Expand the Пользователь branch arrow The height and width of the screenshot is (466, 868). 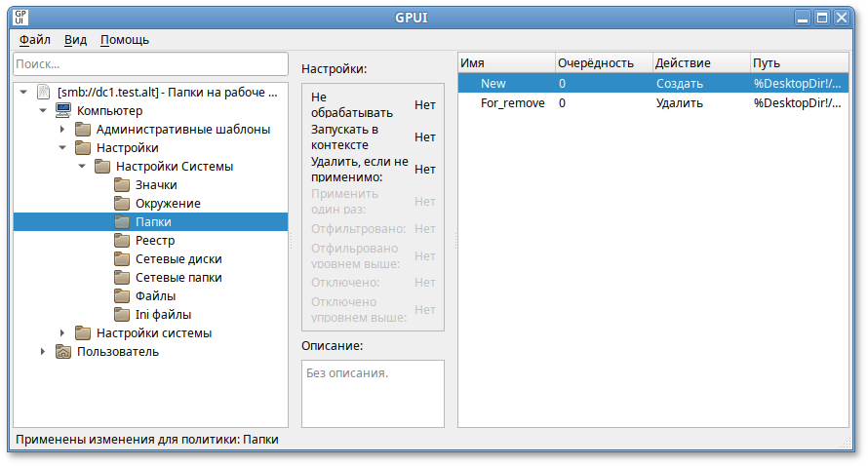click(x=43, y=352)
